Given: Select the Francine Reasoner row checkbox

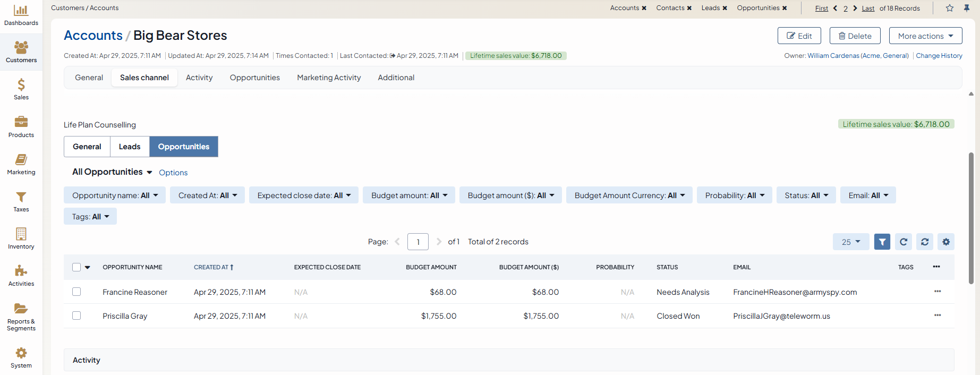Looking at the screenshot, I should pos(76,292).
